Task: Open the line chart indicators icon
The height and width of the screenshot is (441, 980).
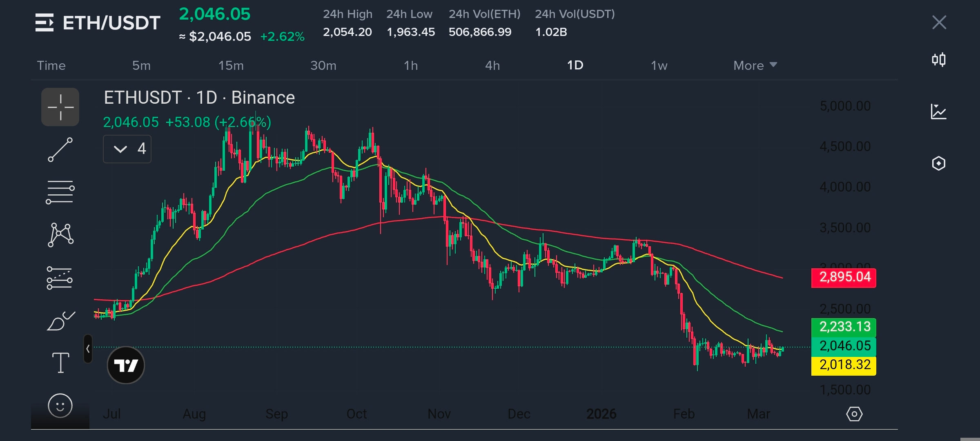Action: (938, 111)
